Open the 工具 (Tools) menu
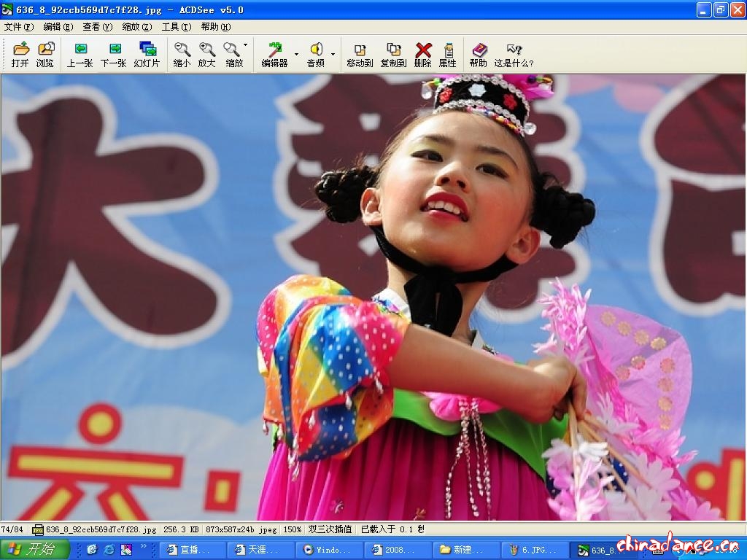Viewport: 747px width, 560px height. pyautogui.click(x=176, y=27)
